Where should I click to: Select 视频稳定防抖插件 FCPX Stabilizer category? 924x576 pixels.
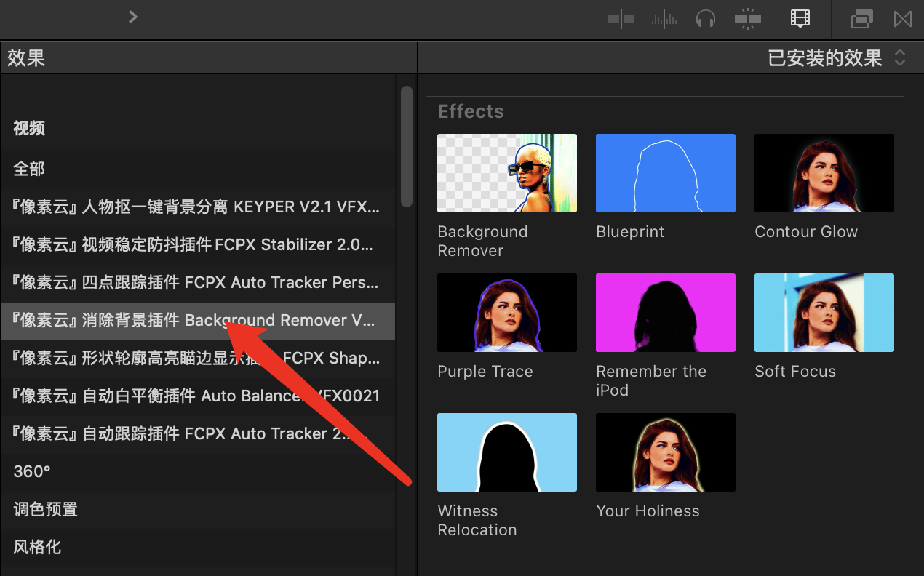click(x=198, y=244)
